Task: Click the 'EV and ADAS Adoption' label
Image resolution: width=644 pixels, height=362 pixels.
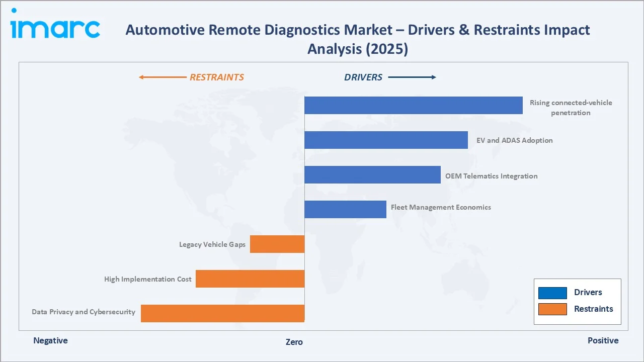Action: (x=514, y=140)
